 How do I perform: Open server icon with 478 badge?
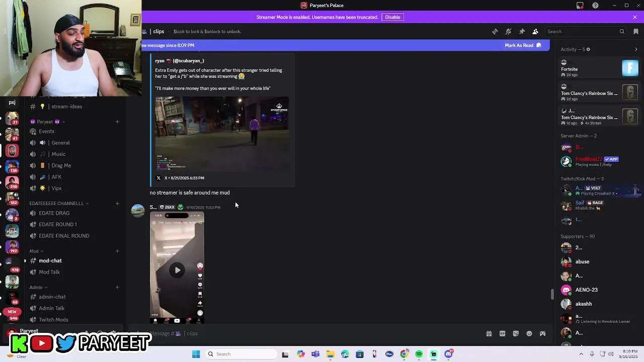12,264
